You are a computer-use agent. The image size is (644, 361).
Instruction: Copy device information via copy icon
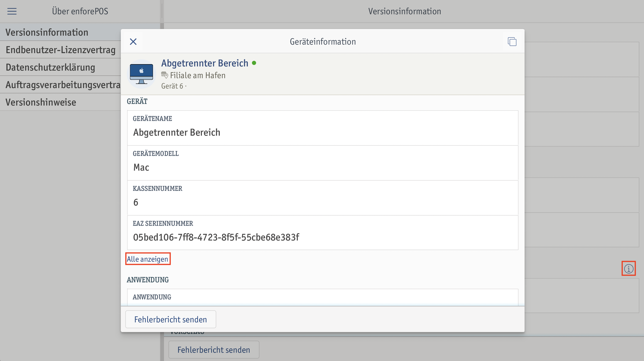512,42
